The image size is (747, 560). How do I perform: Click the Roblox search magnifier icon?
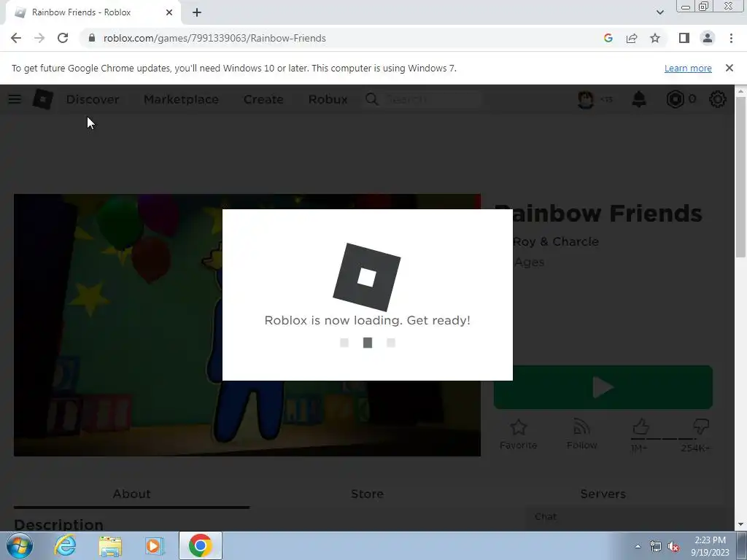pyautogui.click(x=372, y=99)
